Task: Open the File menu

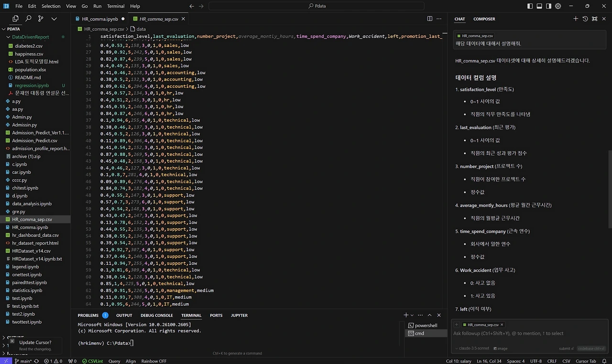Action: tap(19, 6)
